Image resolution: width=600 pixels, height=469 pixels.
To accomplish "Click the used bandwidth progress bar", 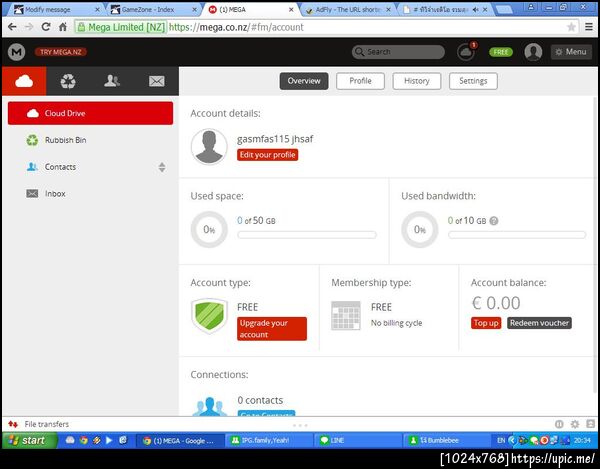I will pyautogui.click(x=517, y=235).
